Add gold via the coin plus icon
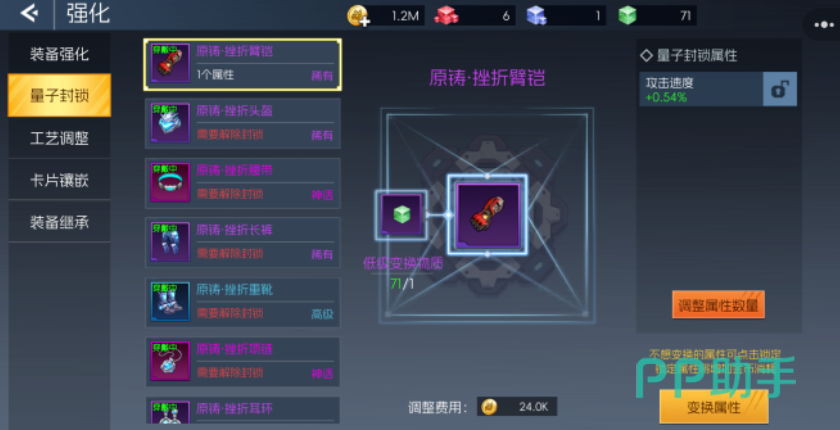Screen dimensions: 840x430 pyautogui.click(x=358, y=16)
